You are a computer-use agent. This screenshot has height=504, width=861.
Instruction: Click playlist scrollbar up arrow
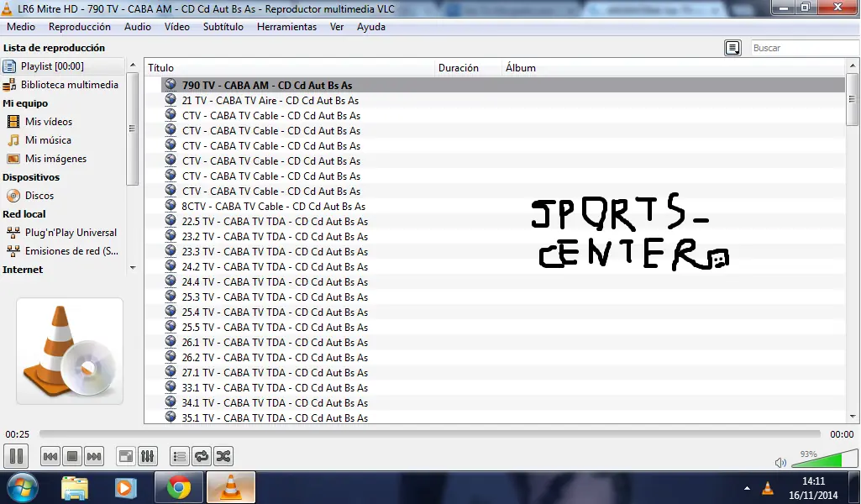[853, 66]
